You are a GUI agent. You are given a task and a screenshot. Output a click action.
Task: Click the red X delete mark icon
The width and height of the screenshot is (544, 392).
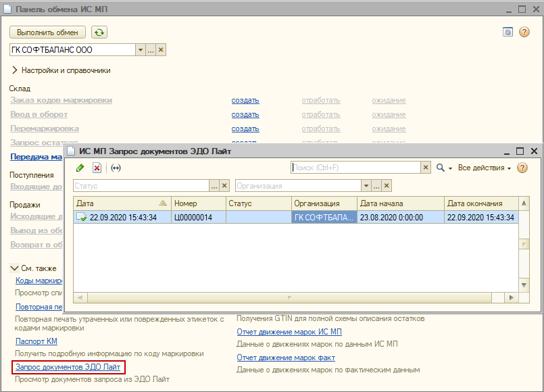[x=97, y=168]
